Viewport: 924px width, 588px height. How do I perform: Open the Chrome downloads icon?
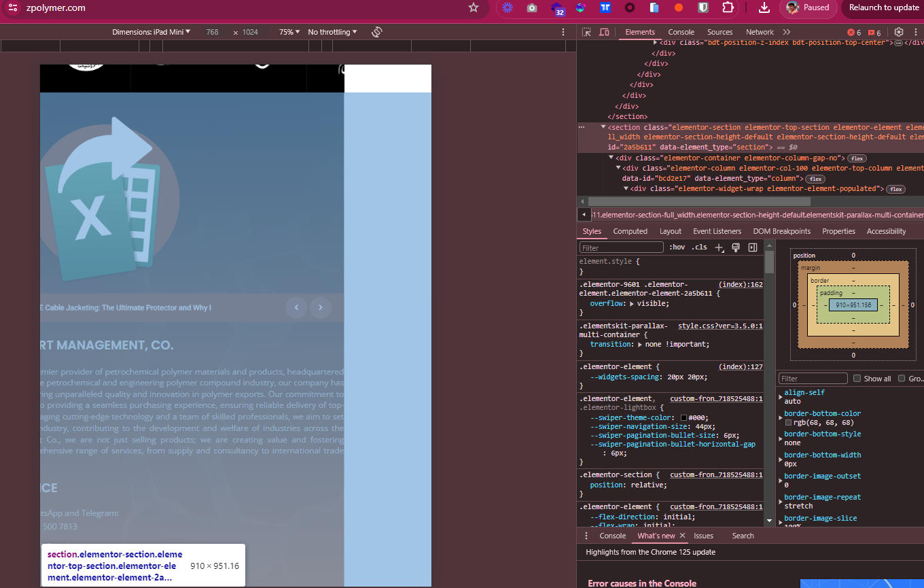tap(764, 7)
